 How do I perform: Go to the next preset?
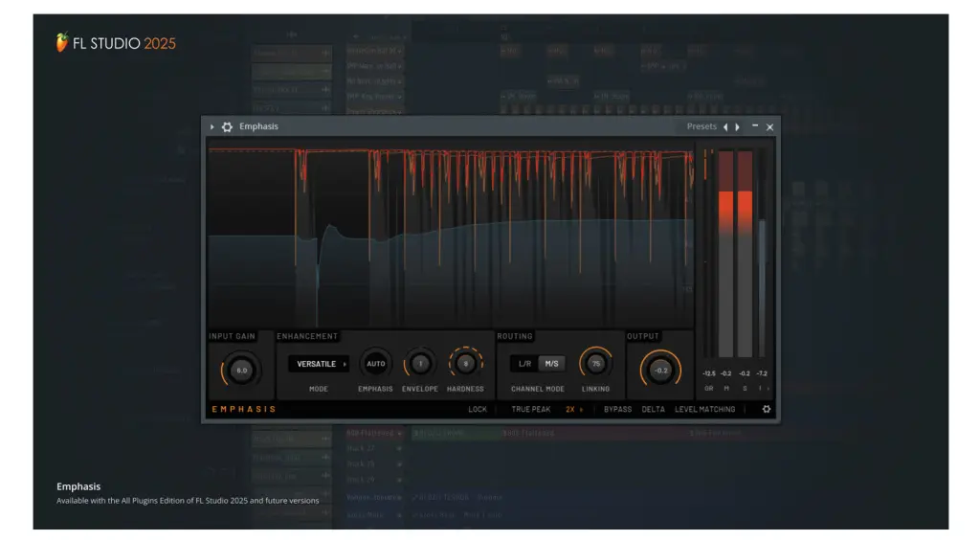coord(737,126)
